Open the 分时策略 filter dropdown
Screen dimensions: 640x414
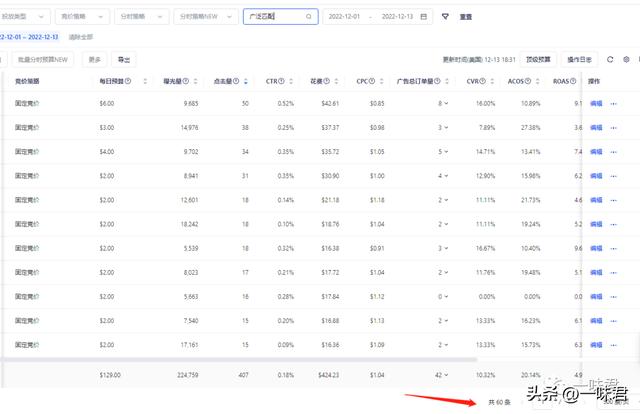coord(142,16)
